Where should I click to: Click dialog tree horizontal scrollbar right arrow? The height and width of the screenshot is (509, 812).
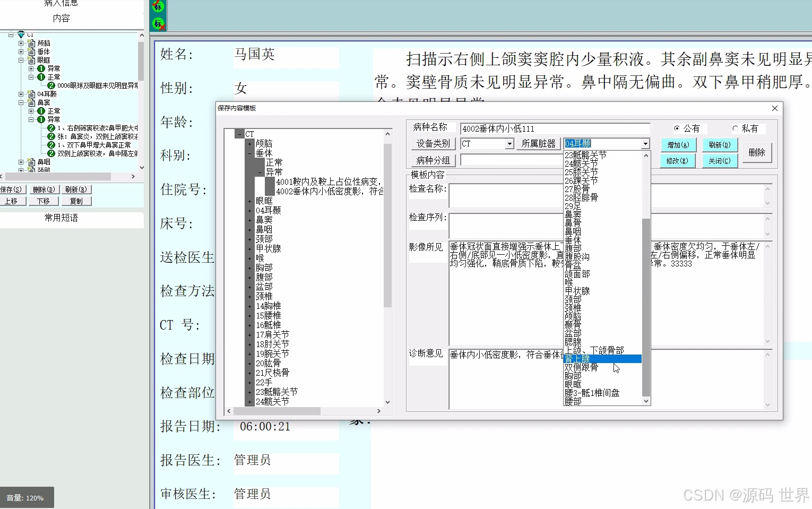point(378,411)
